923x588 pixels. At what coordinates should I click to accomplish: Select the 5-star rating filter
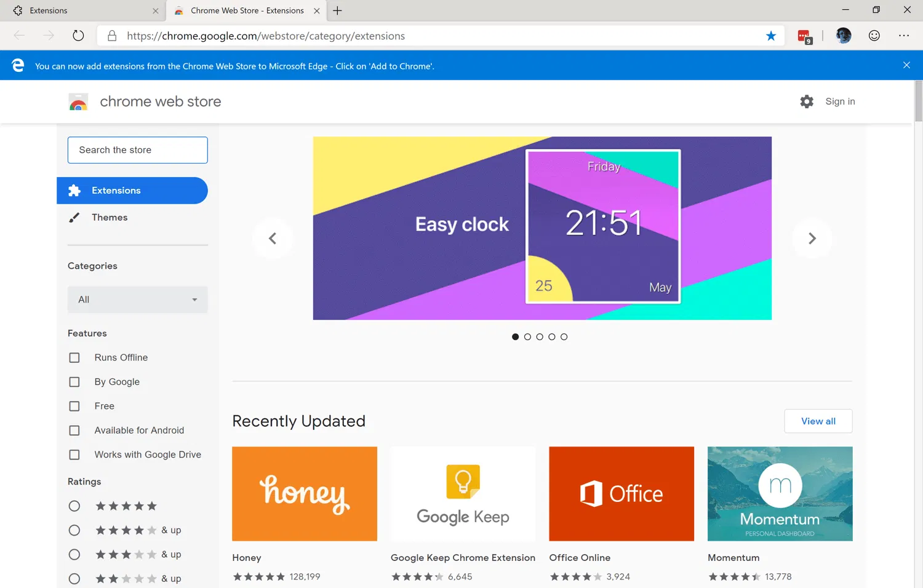[74, 506]
